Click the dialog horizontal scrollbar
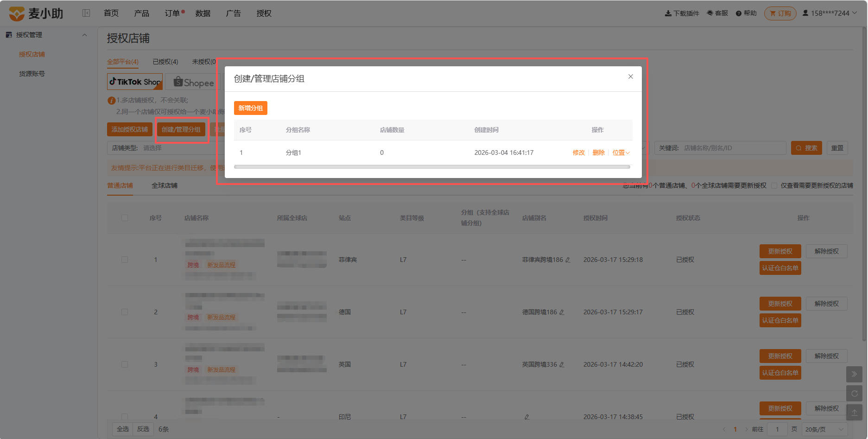868x439 pixels. pyautogui.click(x=432, y=167)
